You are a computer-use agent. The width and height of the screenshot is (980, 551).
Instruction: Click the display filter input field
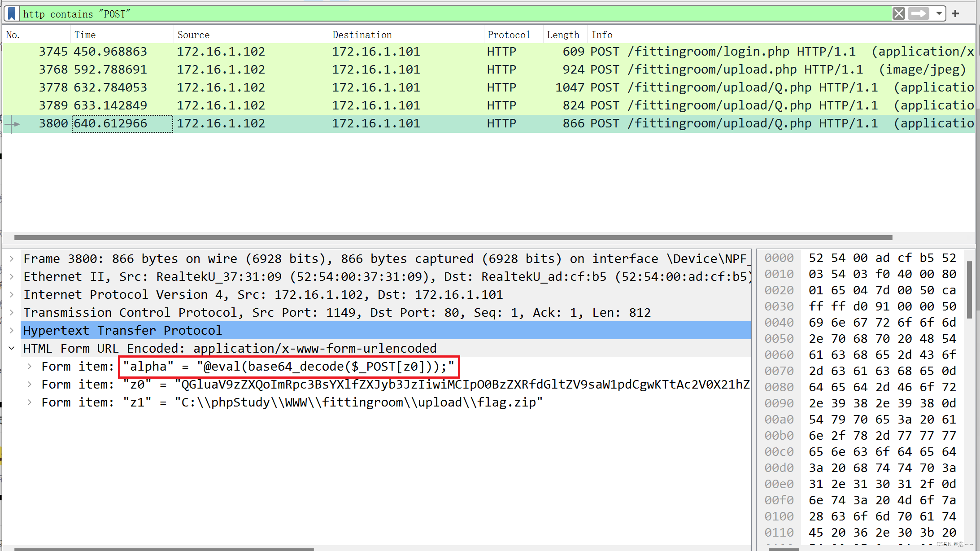click(x=449, y=14)
